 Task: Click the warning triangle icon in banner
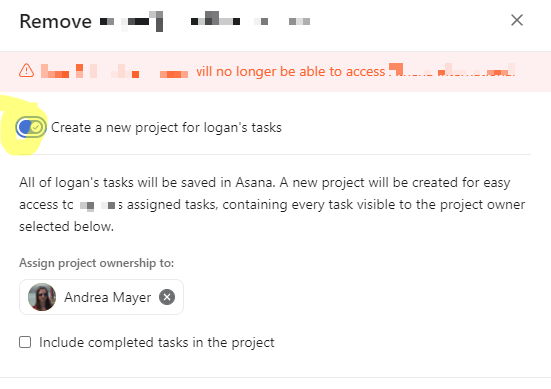click(x=26, y=71)
